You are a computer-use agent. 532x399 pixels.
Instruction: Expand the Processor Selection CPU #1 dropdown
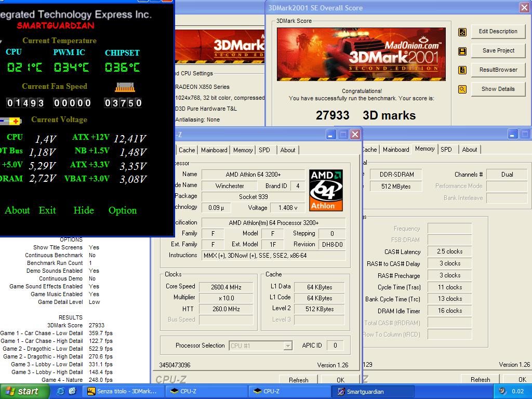coord(288,346)
